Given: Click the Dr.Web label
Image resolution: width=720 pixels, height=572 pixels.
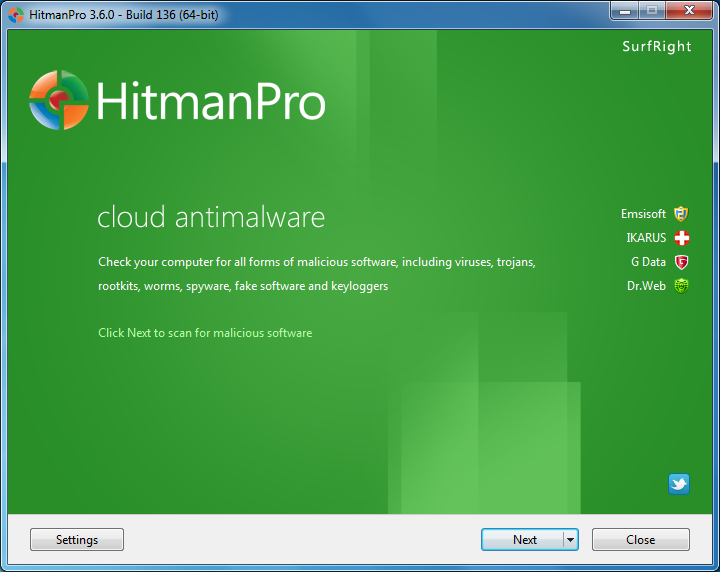Looking at the screenshot, I should pyautogui.click(x=646, y=286).
